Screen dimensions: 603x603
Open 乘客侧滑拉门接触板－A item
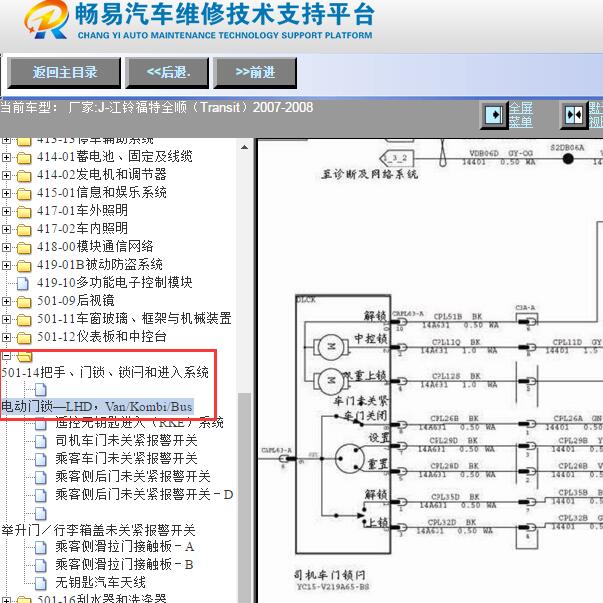coord(124,546)
